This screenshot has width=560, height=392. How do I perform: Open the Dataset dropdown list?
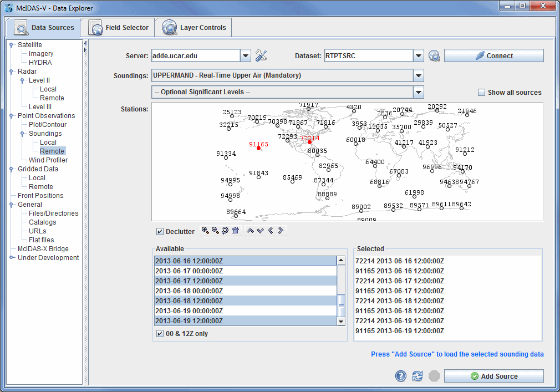point(419,55)
